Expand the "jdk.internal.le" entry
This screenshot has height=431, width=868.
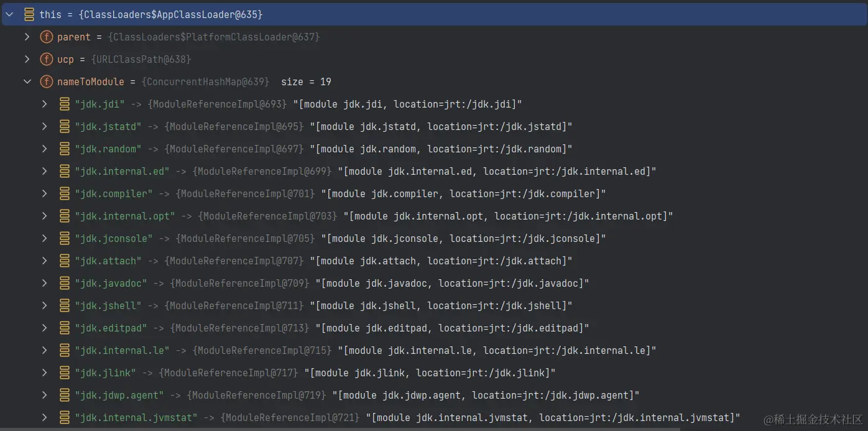click(x=44, y=350)
